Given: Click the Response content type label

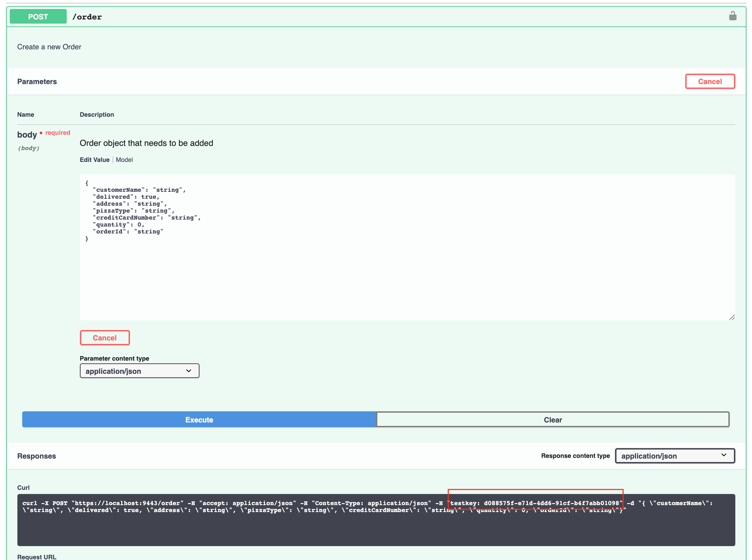Looking at the screenshot, I should pos(575,456).
